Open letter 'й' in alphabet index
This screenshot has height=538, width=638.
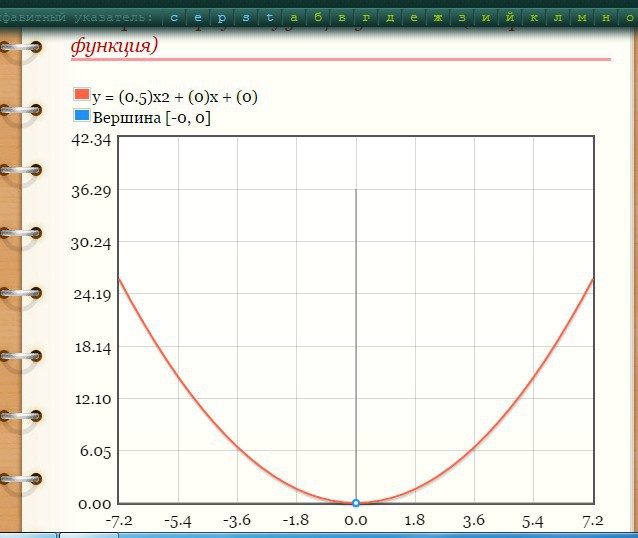510,18
